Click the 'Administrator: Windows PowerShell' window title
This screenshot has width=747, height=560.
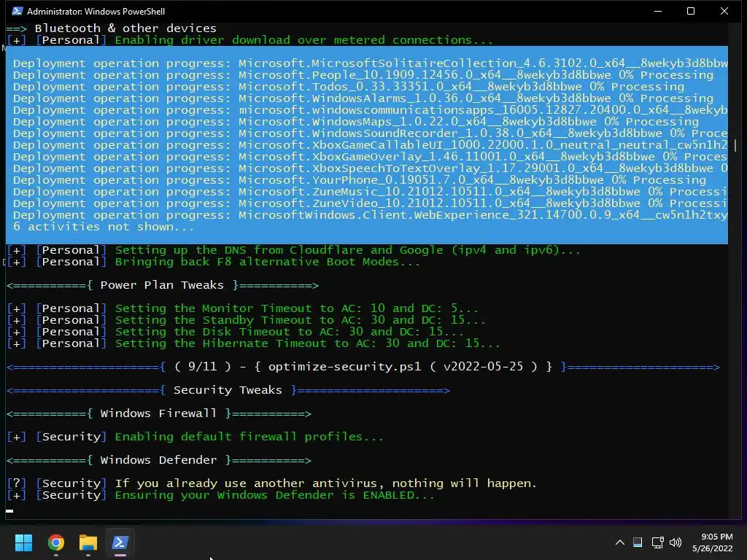(x=96, y=11)
